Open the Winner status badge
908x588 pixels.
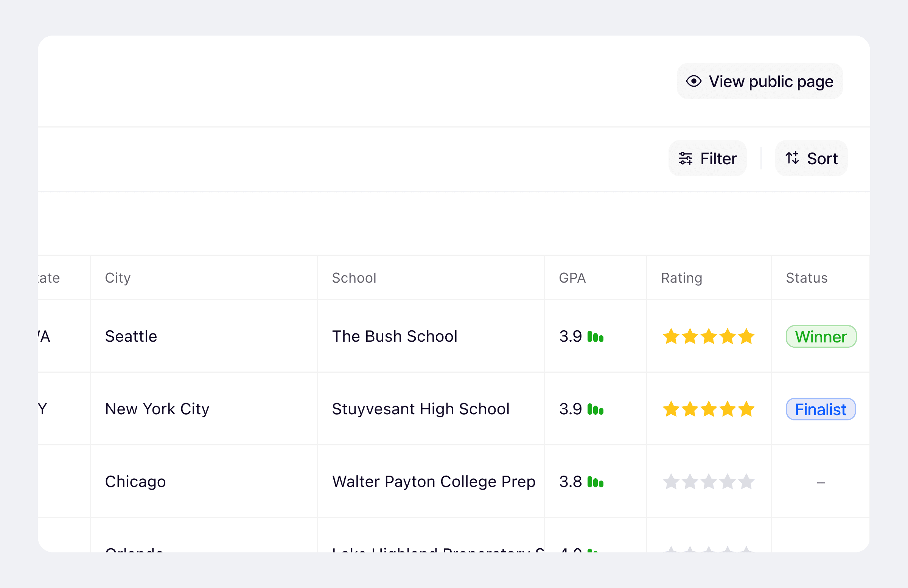[821, 336]
